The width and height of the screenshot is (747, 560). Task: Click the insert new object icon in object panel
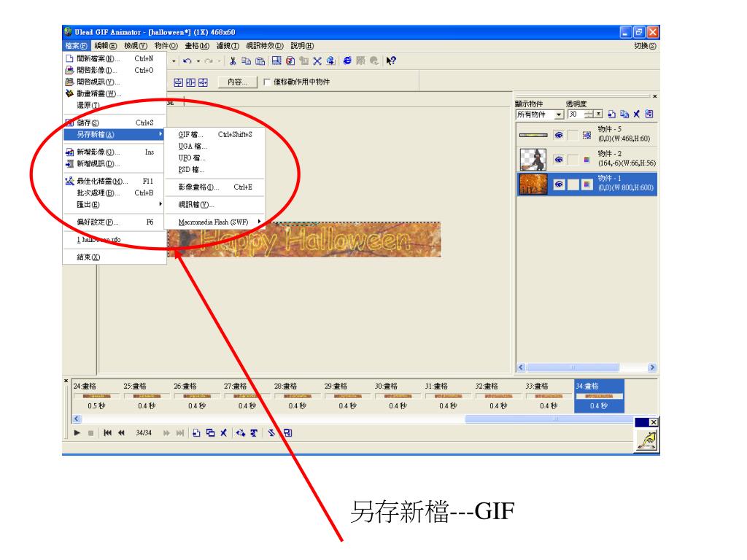[612, 114]
